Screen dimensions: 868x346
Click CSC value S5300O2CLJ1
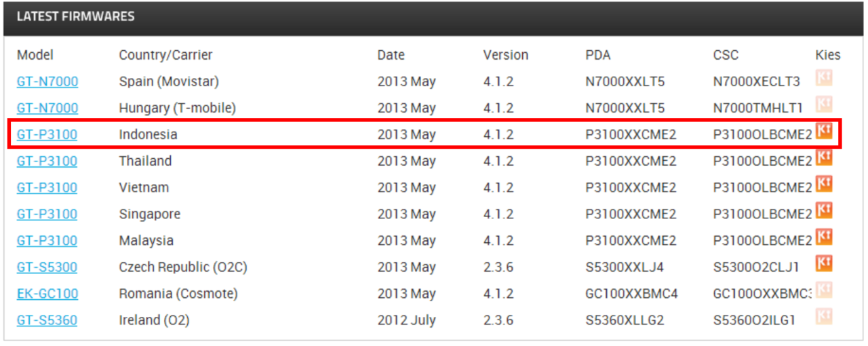click(x=756, y=267)
